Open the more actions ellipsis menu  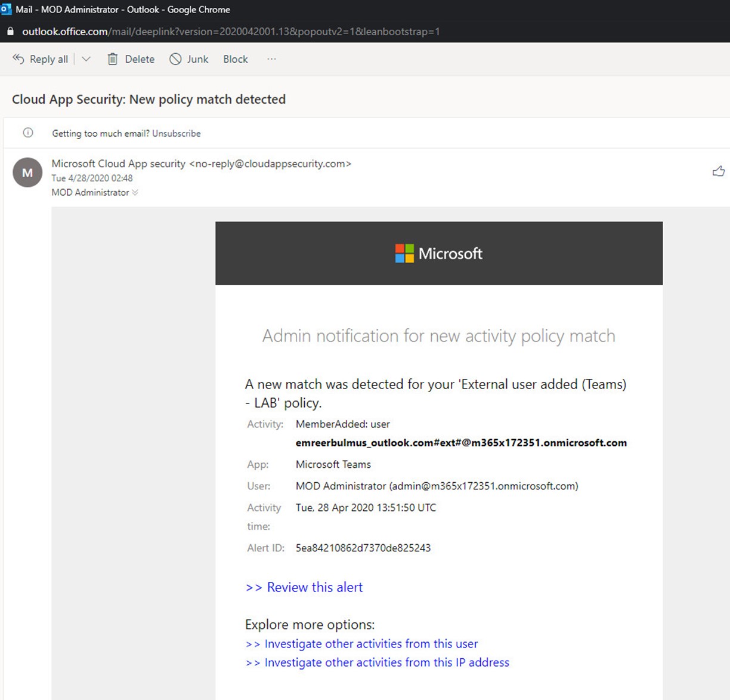[x=271, y=59]
